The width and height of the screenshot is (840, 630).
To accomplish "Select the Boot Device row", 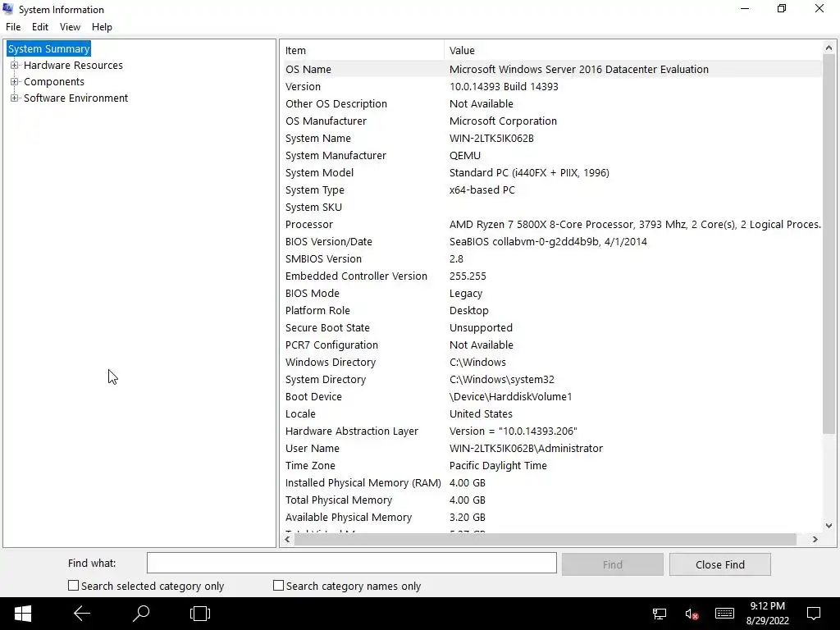I will [552, 396].
